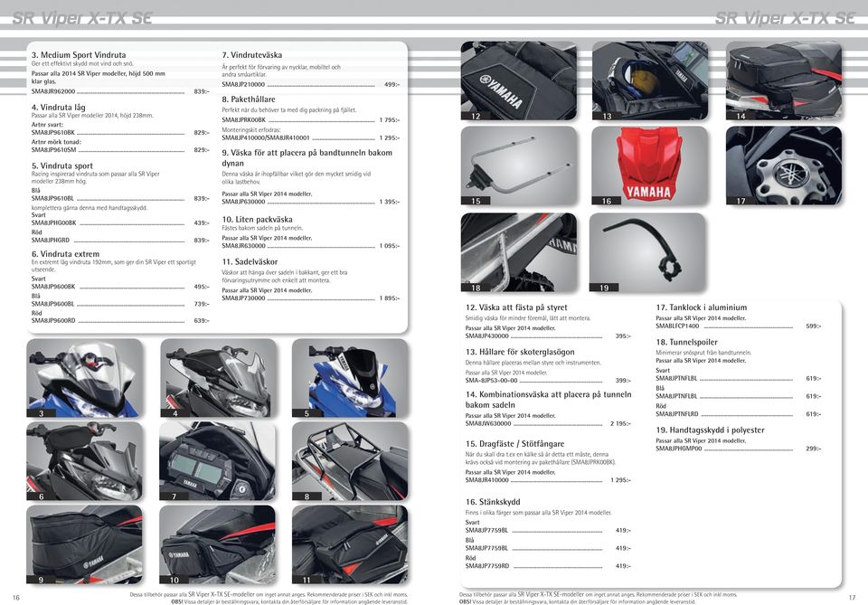Screen dimensions: 868x605
Task: Select dark tinted part number SMA8JP9610SM
Action: coord(53,150)
